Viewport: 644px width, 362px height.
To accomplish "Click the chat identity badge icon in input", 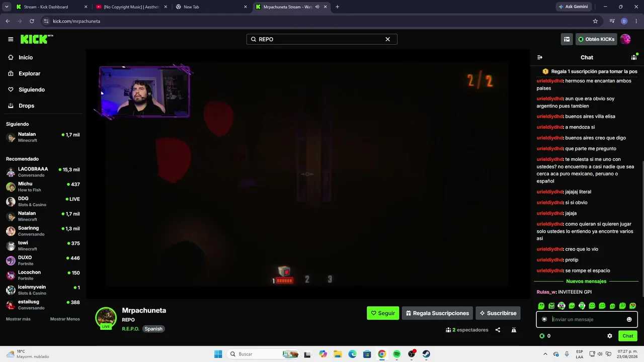I will [x=544, y=319].
